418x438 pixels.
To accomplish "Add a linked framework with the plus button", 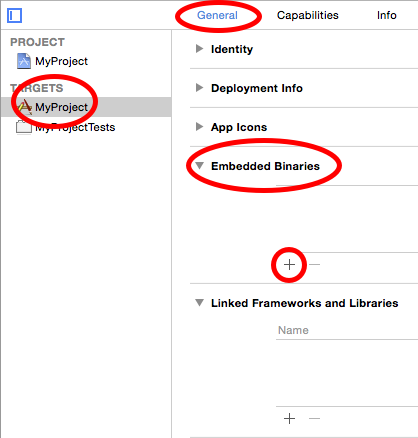I will click(x=289, y=418).
